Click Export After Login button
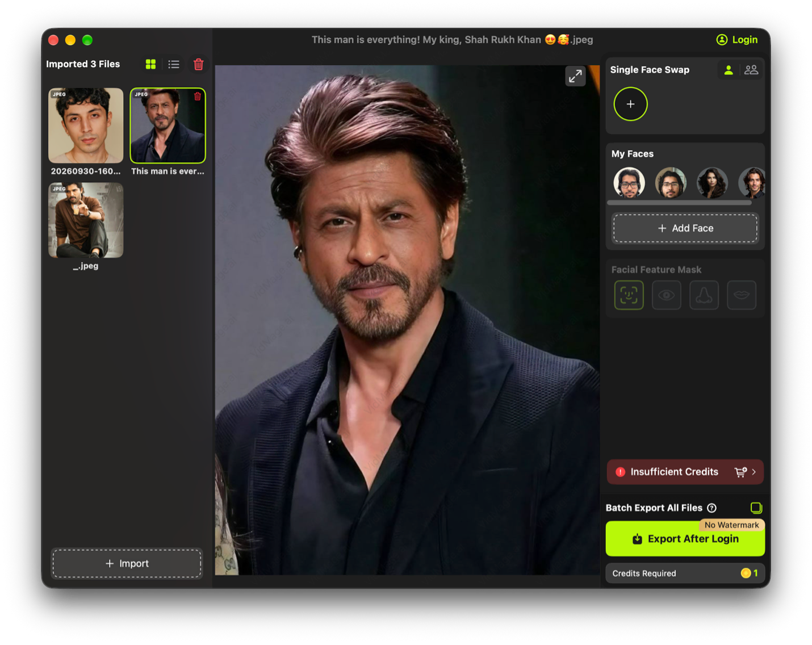 coord(685,539)
